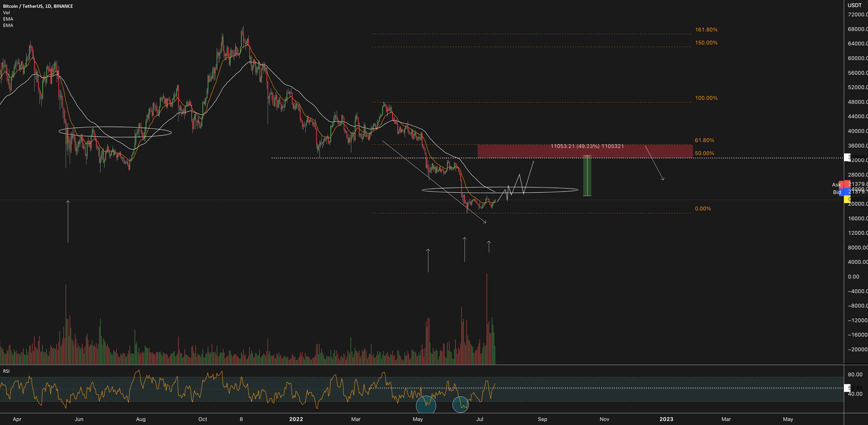Click the Sep time axis label
This screenshot has height=425, width=868.
[x=543, y=419]
